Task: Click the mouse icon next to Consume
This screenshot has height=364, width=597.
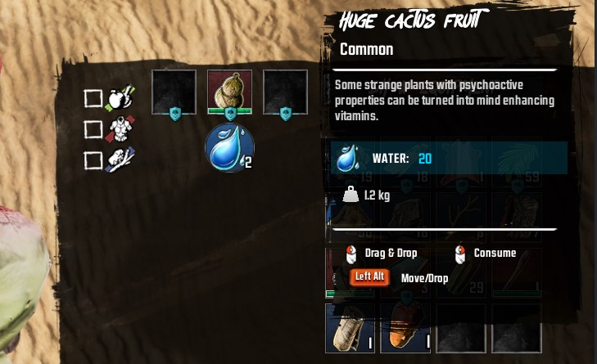Action: coord(460,254)
